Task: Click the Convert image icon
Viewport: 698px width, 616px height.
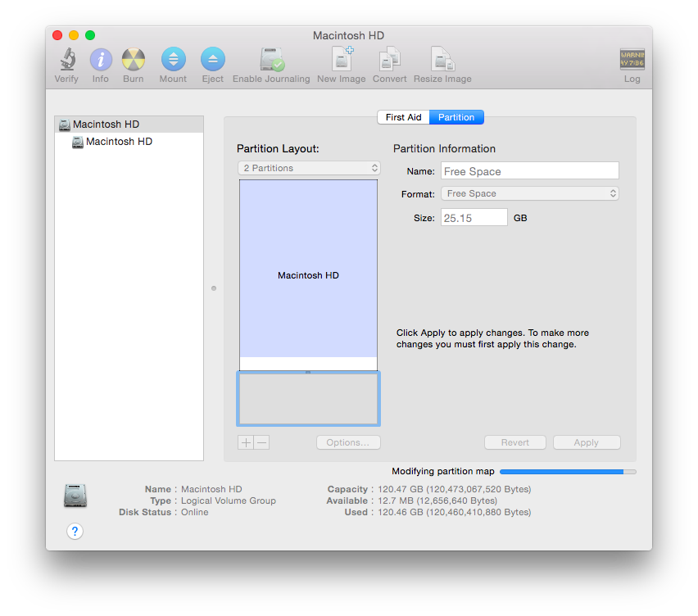Action: pyautogui.click(x=390, y=59)
